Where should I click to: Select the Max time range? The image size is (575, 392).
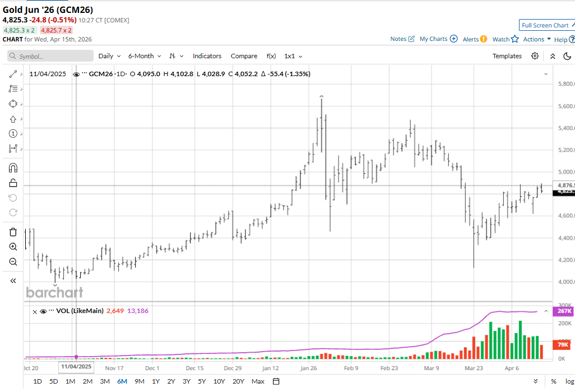pos(258,381)
